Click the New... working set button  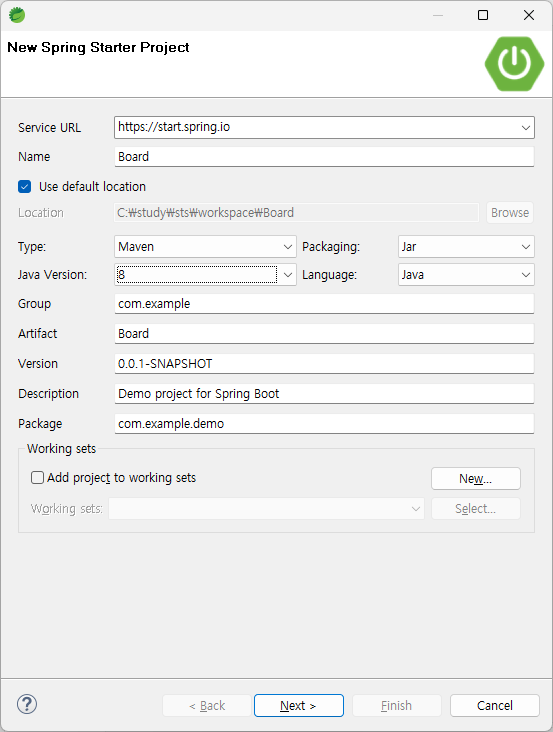476,479
